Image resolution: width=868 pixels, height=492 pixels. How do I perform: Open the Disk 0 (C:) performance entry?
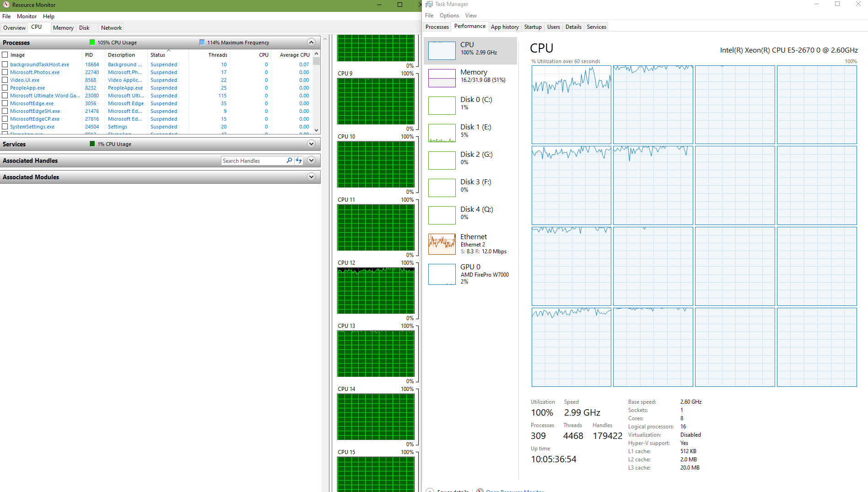(470, 105)
